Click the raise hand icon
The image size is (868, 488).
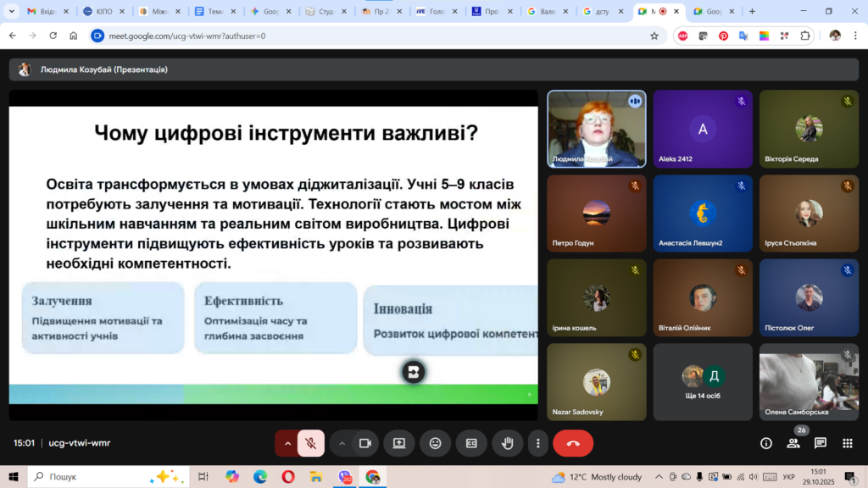tap(508, 443)
